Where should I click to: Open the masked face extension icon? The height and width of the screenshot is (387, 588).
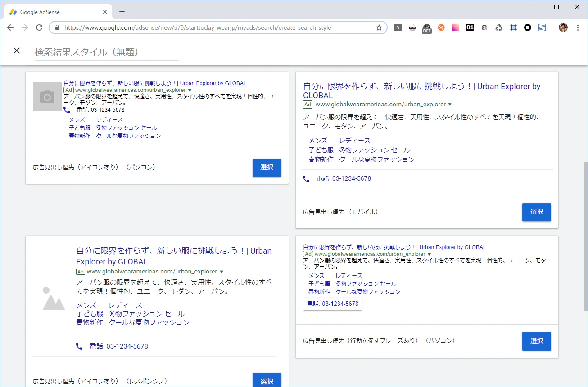pyautogui.click(x=412, y=27)
